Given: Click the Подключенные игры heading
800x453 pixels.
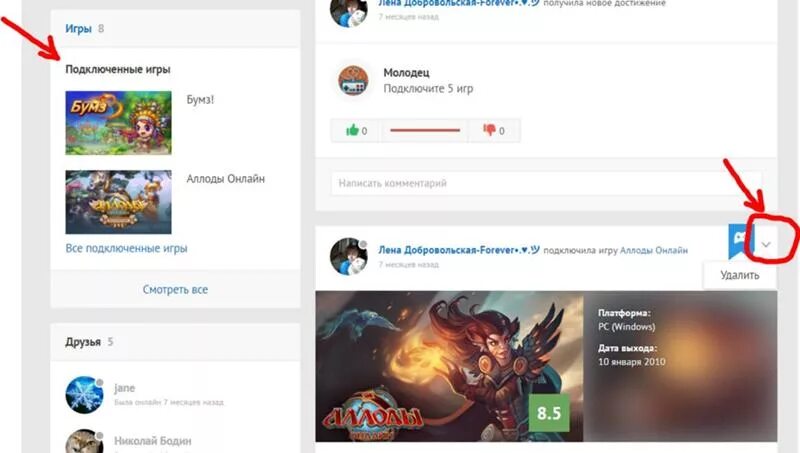Looking at the screenshot, I should [x=118, y=69].
